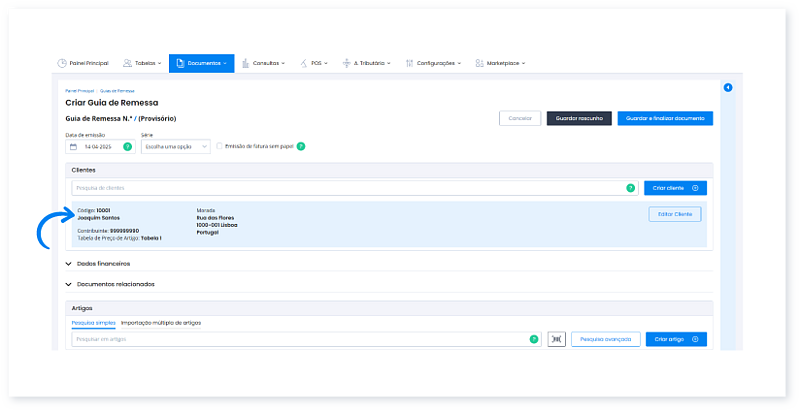The image size is (800, 411).
Task: Open the Configurações menu
Action: tap(433, 63)
